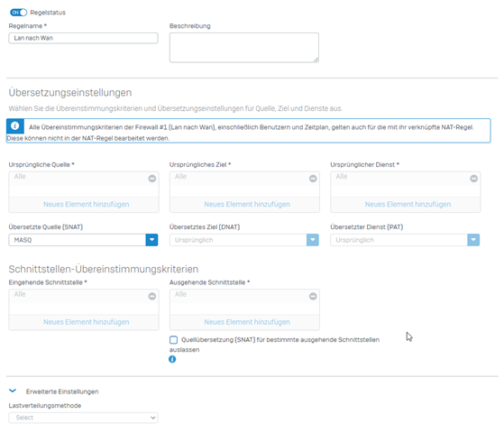The height and width of the screenshot is (433, 504).
Task: Remove 'Alle' from Ursprüngliche Quelle
Action: pos(152,179)
